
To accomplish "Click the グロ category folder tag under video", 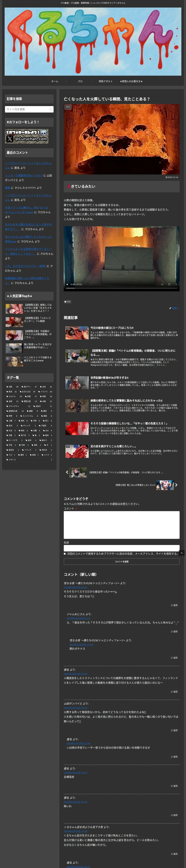I will point(68,302).
